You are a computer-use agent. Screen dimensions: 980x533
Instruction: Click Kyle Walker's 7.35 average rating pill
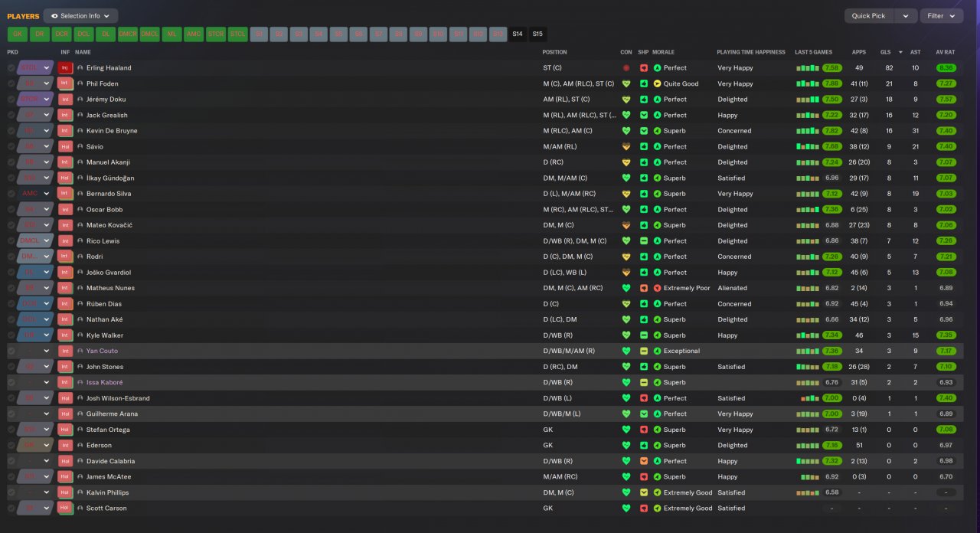[x=946, y=335]
